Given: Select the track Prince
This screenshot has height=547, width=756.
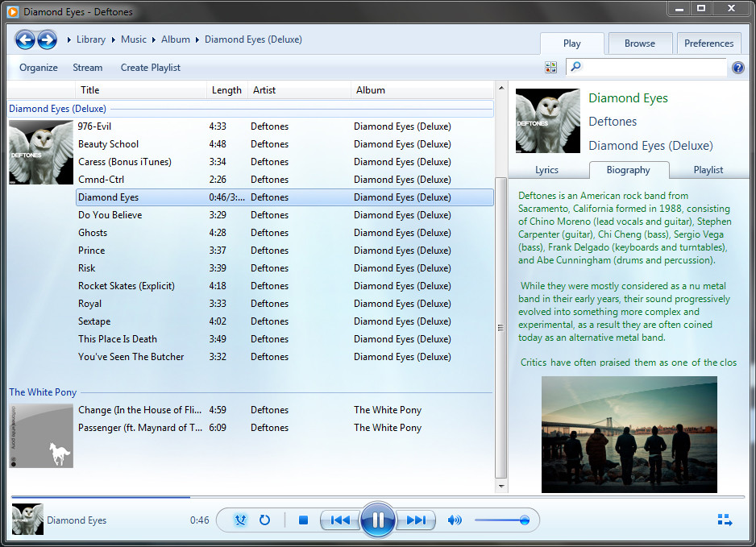Looking at the screenshot, I should (285, 251).
